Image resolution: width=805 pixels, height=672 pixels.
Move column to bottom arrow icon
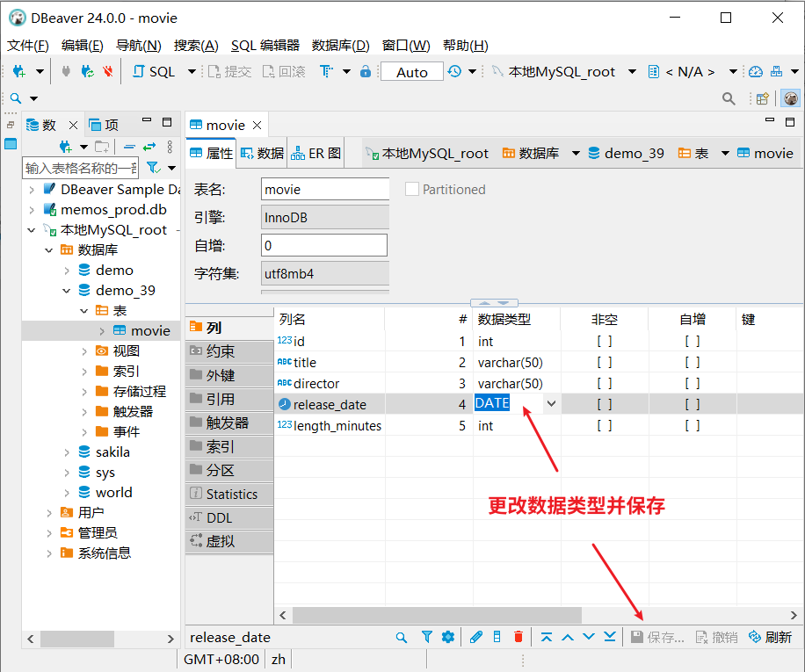click(609, 637)
